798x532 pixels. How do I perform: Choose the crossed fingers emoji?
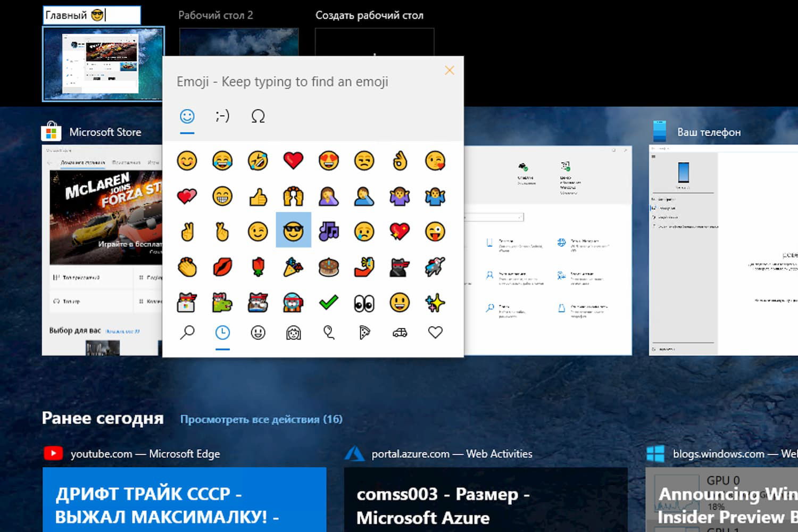point(222,231)
